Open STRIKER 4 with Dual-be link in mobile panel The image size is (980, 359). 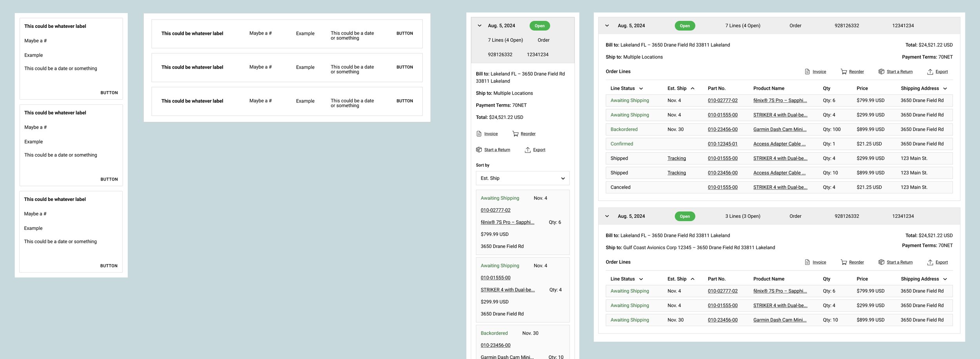[508, 290]
